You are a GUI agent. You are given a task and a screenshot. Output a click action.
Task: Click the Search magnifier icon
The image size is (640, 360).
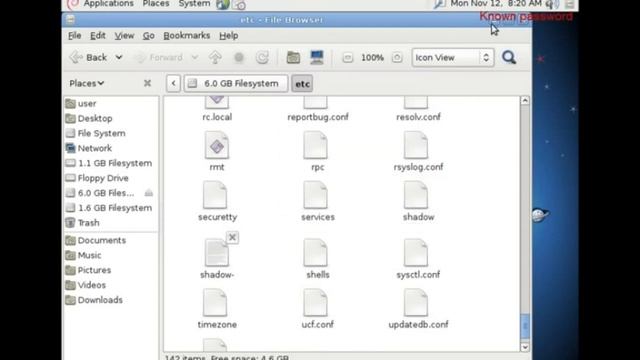509,58
